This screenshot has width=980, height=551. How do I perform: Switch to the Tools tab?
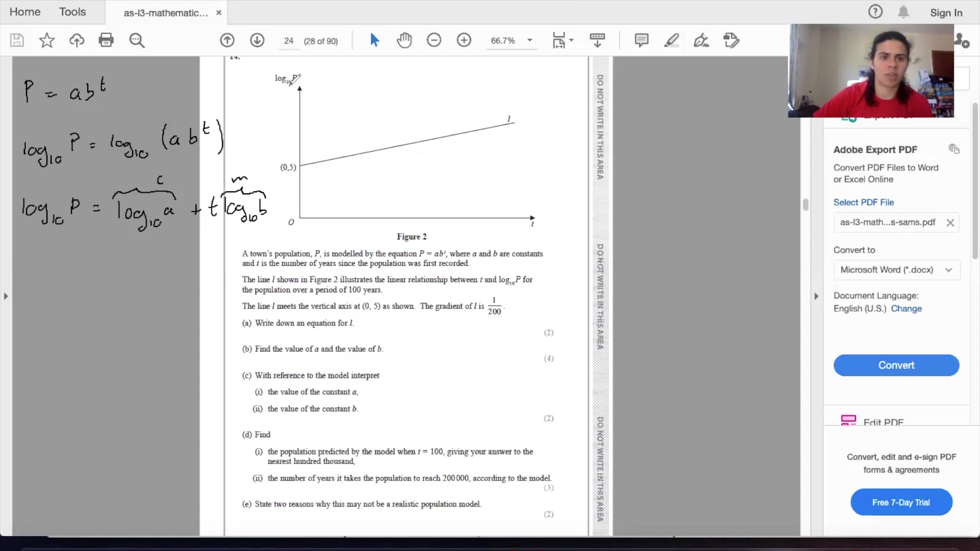click(x=72, y=12)
